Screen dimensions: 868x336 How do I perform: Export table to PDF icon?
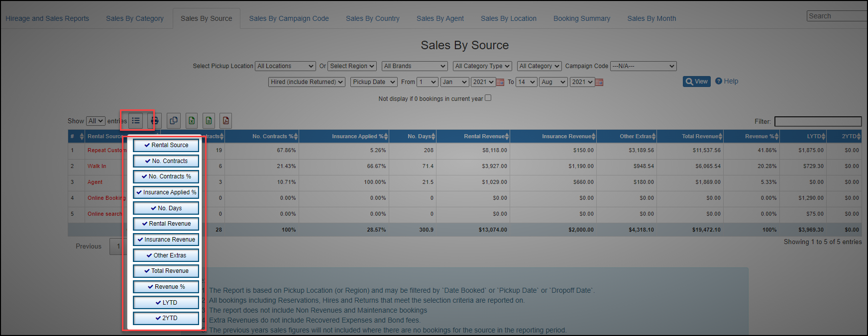point(226,121)
